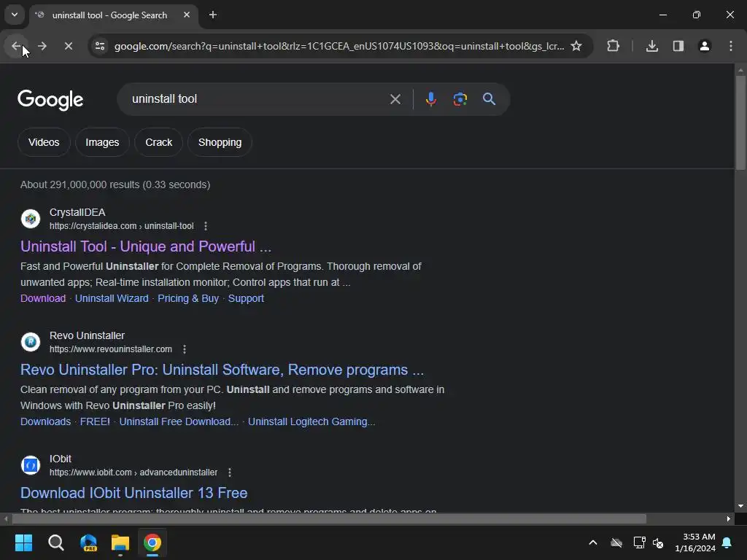Click the horizontal scrollbar thumb
This screenshot has height=560, width=747.
tap(329, 519)
